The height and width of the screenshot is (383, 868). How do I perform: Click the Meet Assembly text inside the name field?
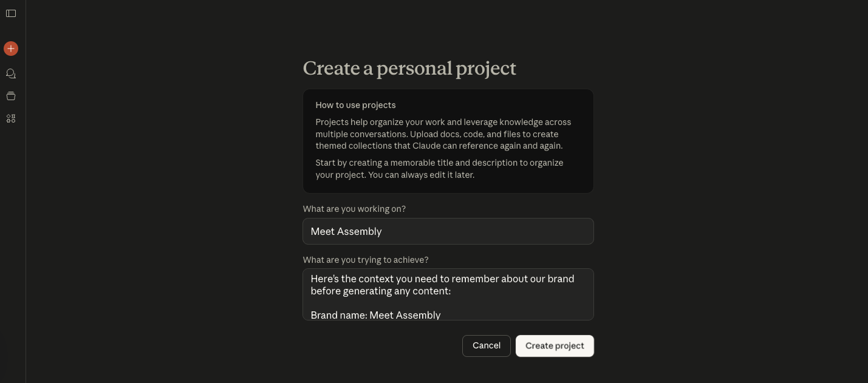tap(346, 231)
